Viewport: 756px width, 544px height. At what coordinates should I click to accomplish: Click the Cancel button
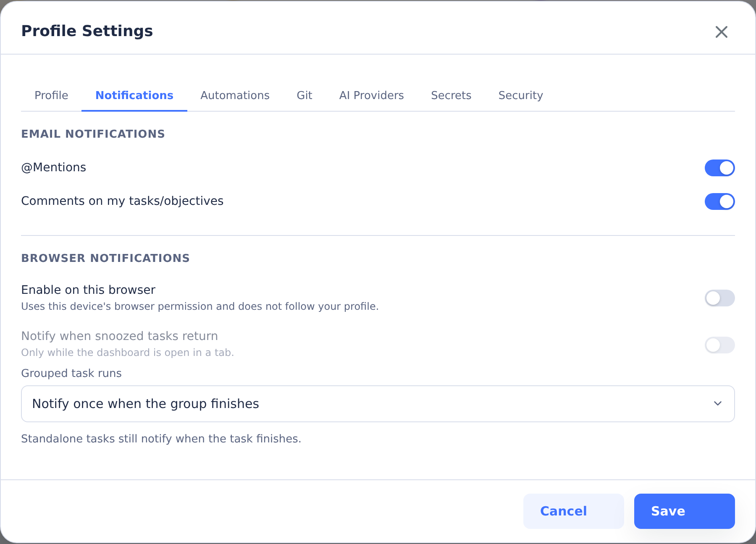[574, 511]
